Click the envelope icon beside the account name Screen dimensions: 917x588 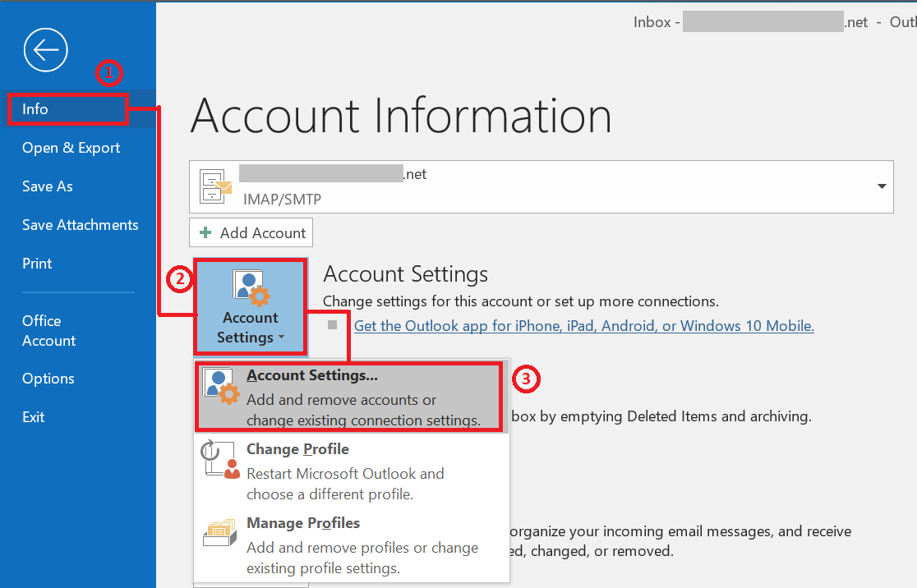214,186
